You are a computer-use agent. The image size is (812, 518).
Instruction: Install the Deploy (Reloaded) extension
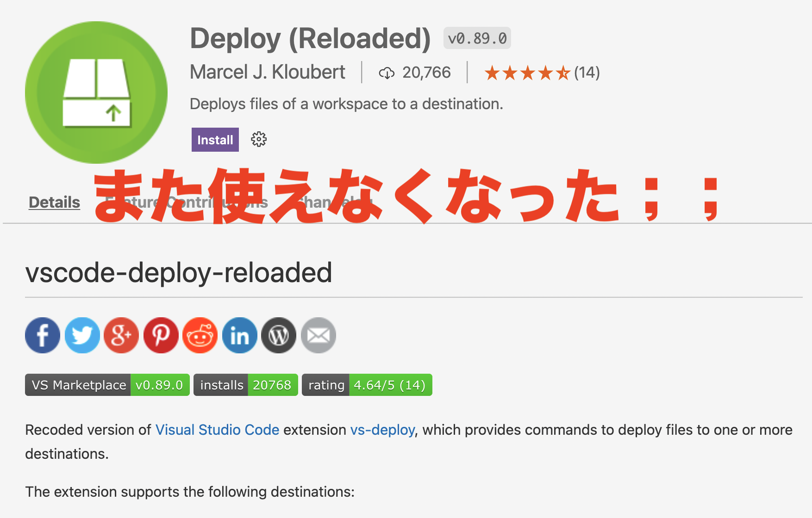pyautogui.click(x=215, y=140)
